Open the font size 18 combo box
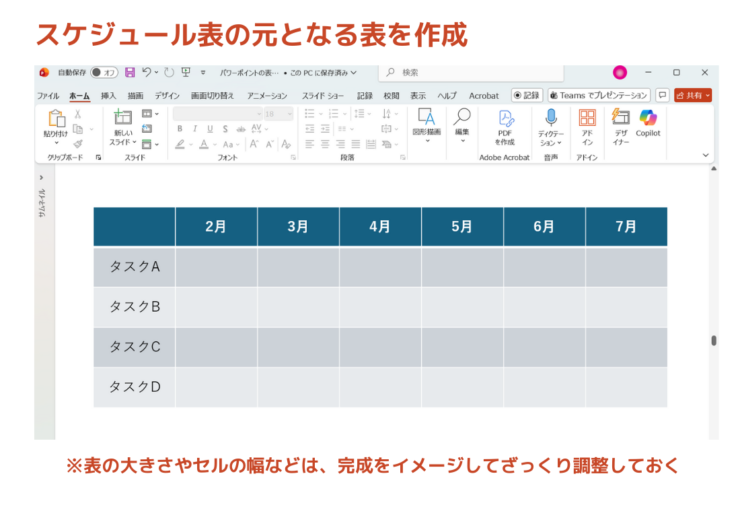This screenshot has height=505, width=740. coord(278,114)
